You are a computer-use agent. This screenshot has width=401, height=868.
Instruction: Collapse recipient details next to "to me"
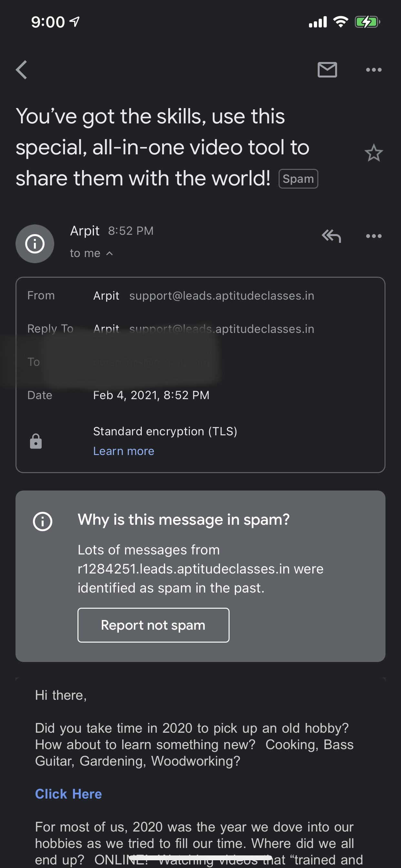pyautogui.click(x=109, y=253)
